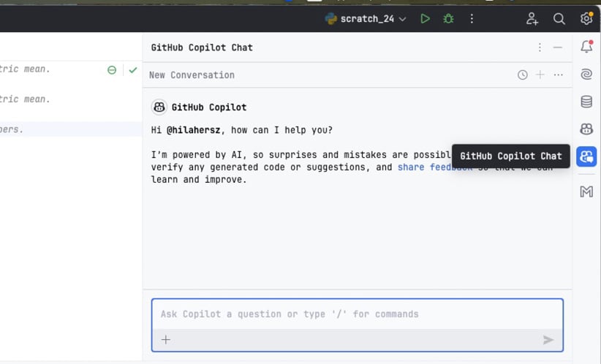Focus the Ask Copilot question input field
Viewport: 601px width, 364px height.
click(358, 314)
